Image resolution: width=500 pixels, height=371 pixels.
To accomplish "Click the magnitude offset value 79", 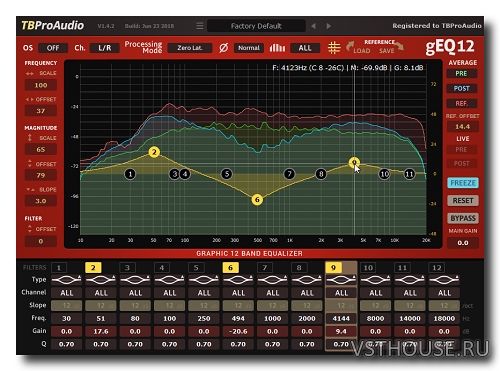I will point(41,175).
